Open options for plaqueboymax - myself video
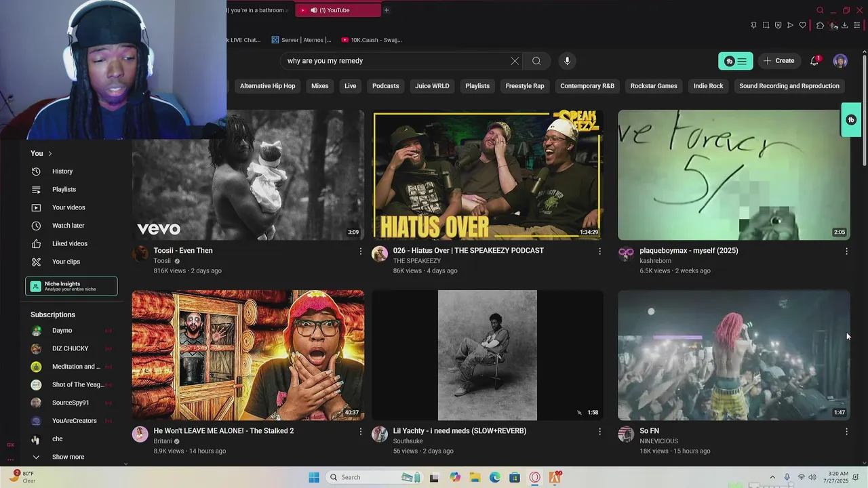The image size is (868, 488). coord(846,251)
